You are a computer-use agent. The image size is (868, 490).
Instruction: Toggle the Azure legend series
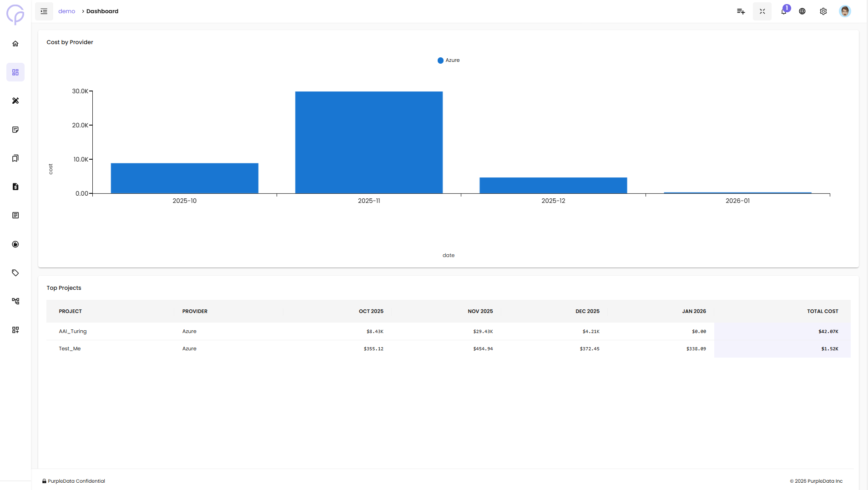pos(449,61)
